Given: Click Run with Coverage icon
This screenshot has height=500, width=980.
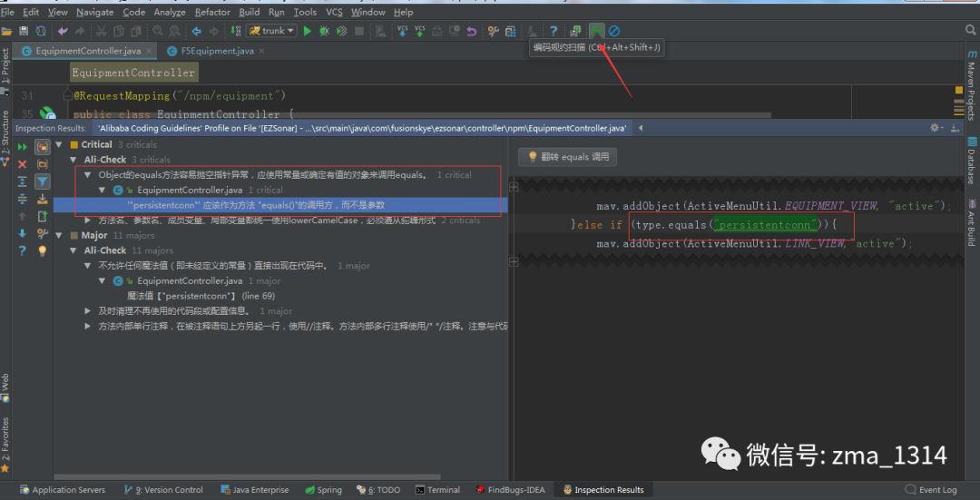Looking at the screenshot, I should (341, 31).
